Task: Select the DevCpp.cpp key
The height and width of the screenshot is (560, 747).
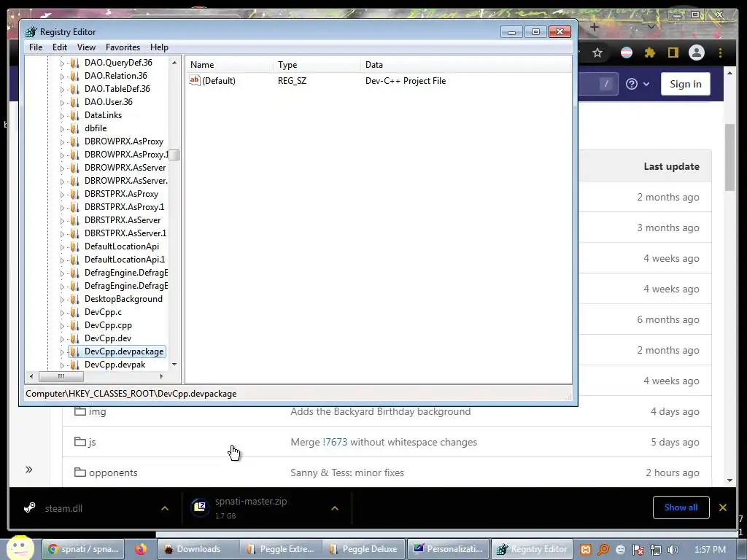Action: click(x=108, y=325)
